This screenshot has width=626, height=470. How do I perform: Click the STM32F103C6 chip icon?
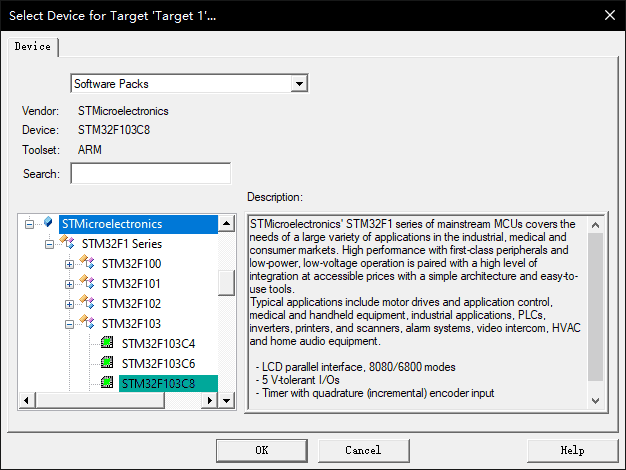pos(107,364)
